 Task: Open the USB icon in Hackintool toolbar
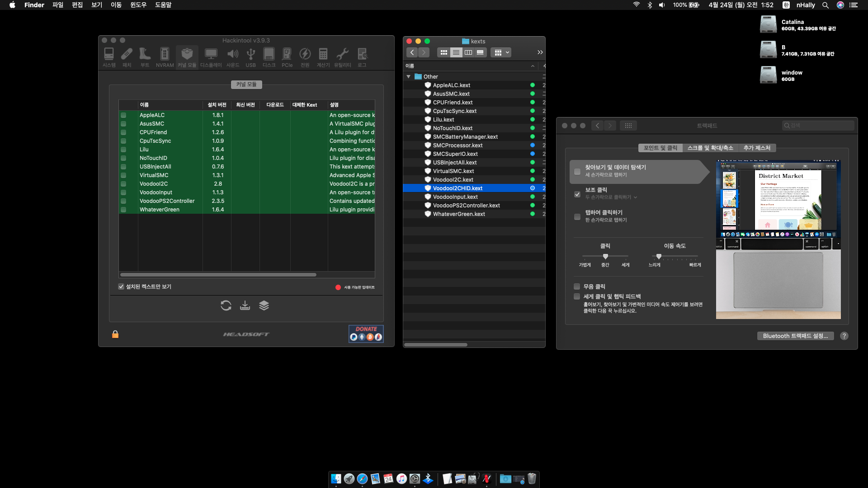point(250,57)
